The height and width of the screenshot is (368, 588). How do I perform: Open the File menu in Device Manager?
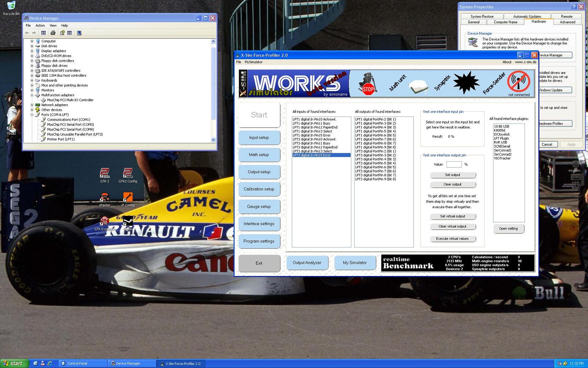[x=28, y=26]
